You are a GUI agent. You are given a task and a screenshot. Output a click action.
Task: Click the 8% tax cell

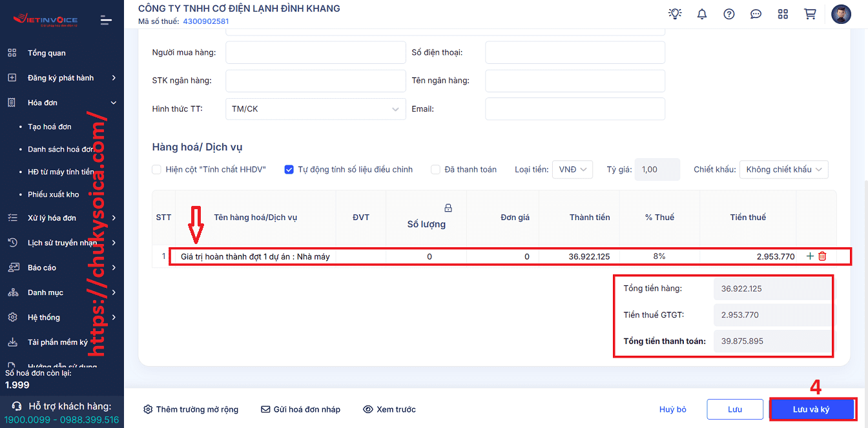point(659,256)
